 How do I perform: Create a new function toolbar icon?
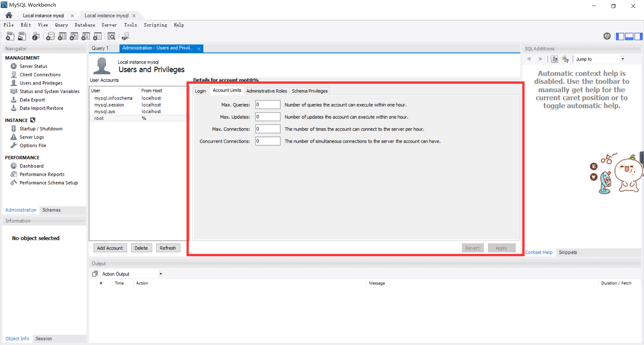coord(98,36)
